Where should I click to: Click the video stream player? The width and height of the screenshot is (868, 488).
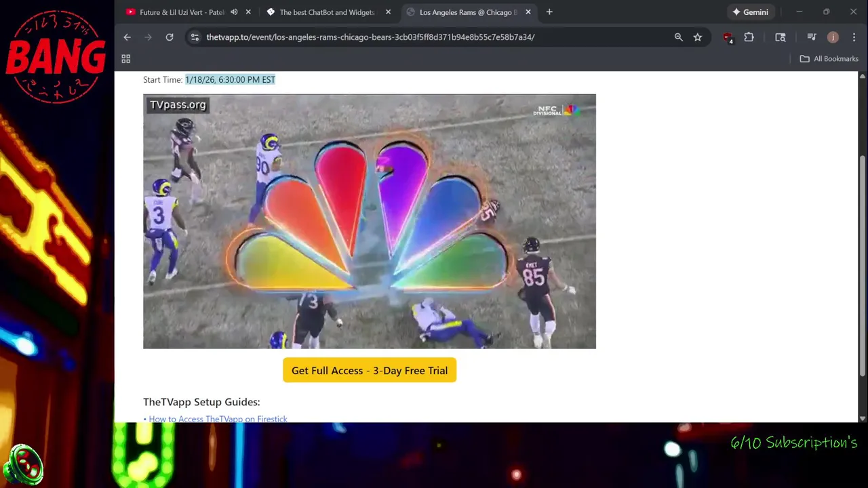[370, 222]
